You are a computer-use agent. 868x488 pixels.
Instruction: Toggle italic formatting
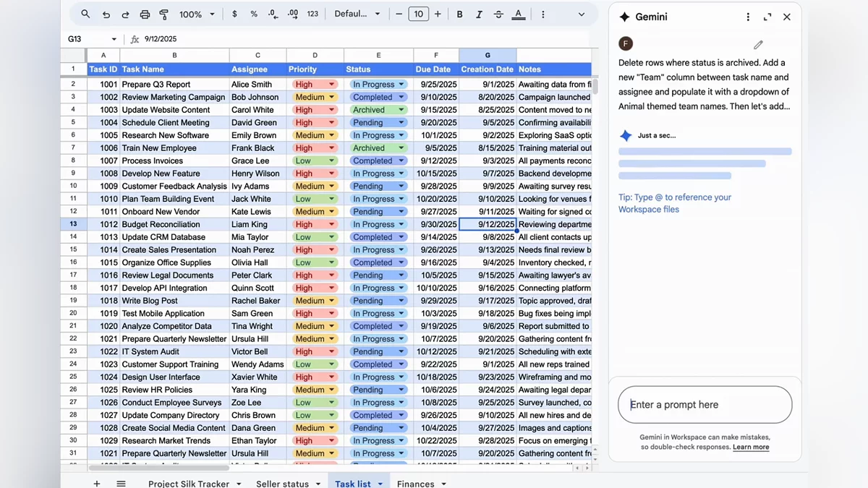click(479, 14)
